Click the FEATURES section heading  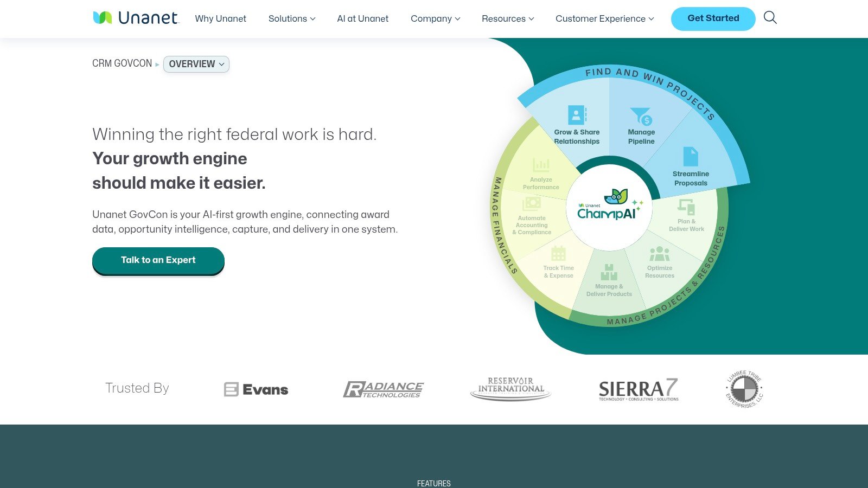433,483
